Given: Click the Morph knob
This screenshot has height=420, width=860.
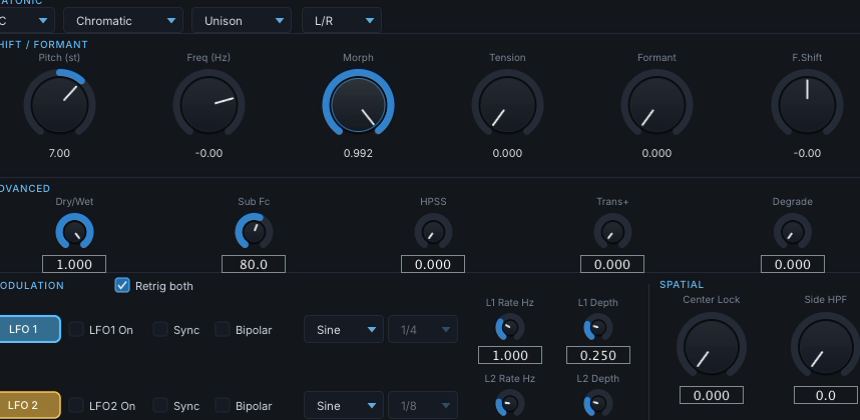Looking at the screenshot, I should 358,104.
